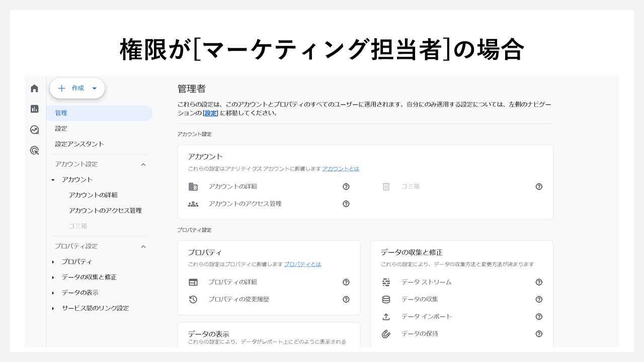Image resolution: width=644 pixels, height=362 pixels.
Task: Click the プロパティの変更履歴 history icon
Action: click(x=193, y=299)
